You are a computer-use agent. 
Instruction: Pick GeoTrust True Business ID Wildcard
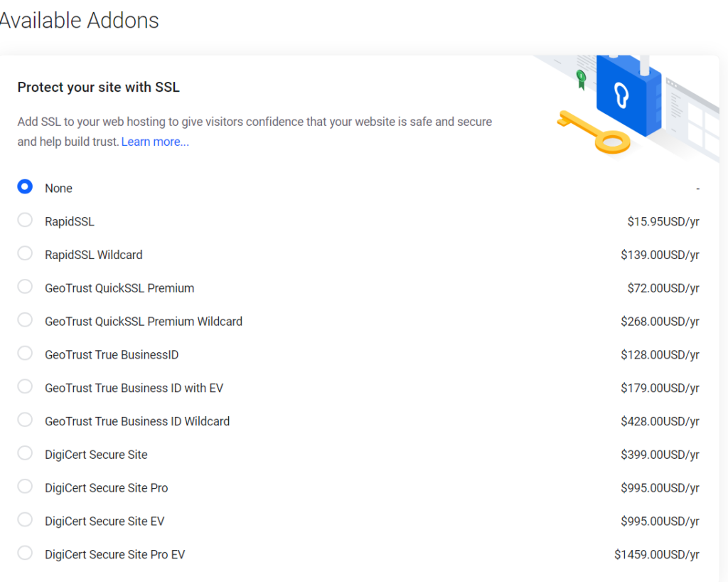[25, 420]
